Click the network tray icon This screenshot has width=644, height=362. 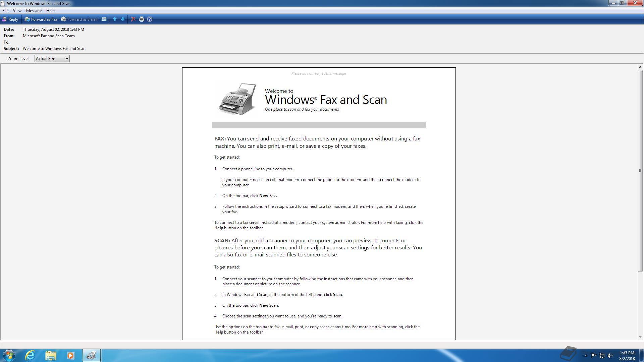[x=602, y=356]
